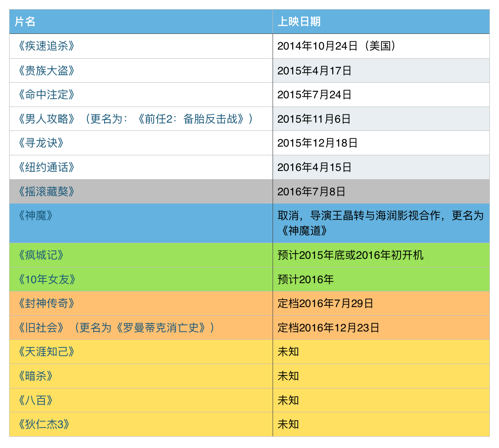The image size is (499, 448).
Task: Open the 《天涯知己》 film link
Action: point(47,352)
